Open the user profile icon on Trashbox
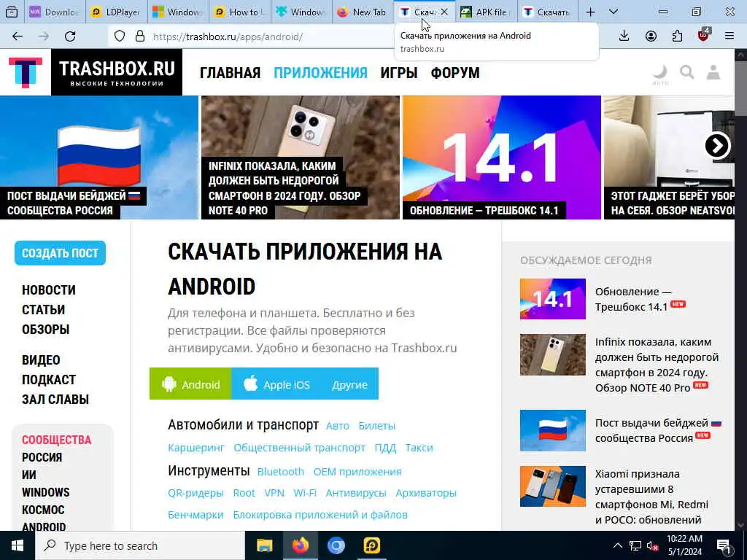The width and height of the screenshot is (747, 560). 713,72
